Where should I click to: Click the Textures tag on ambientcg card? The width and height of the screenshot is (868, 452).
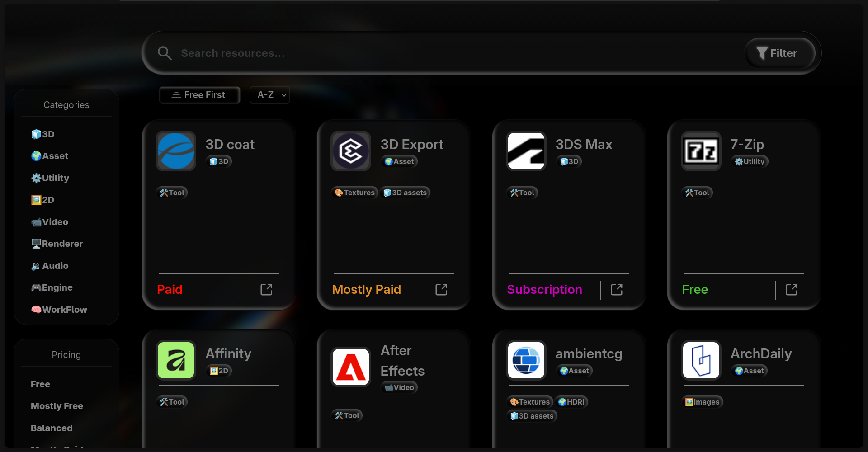point(530,402)
